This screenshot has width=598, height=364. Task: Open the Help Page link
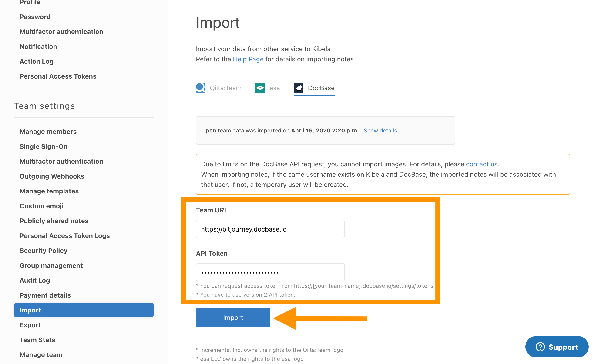click(248, 59)
